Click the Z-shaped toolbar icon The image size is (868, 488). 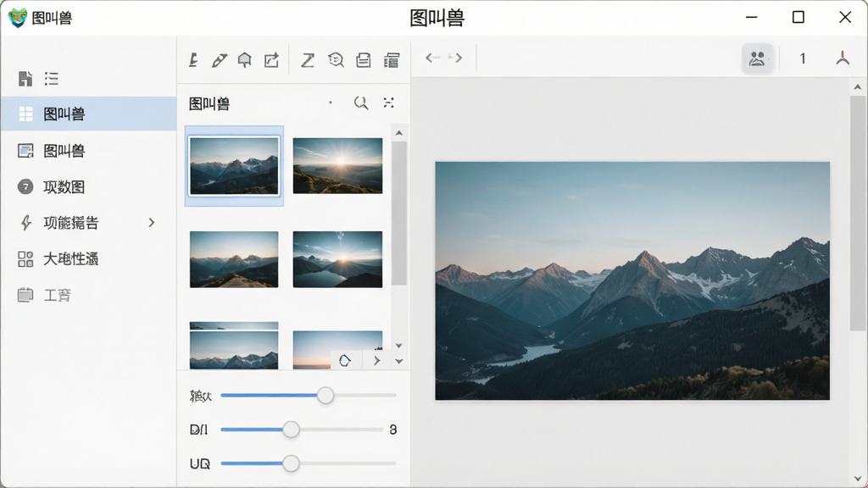point(308,60)
